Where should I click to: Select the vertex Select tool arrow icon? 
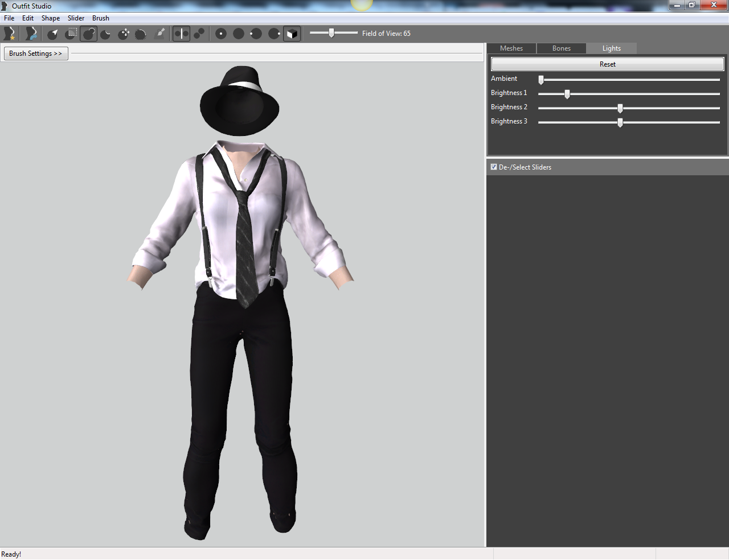click(x=53, y=34)
